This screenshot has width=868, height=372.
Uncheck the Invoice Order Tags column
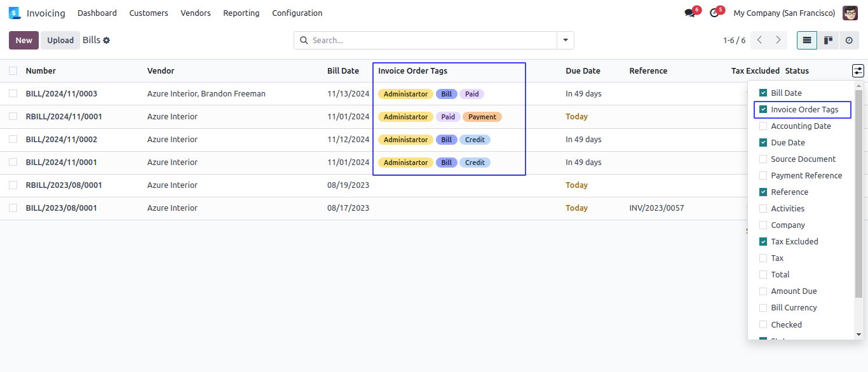763,110
